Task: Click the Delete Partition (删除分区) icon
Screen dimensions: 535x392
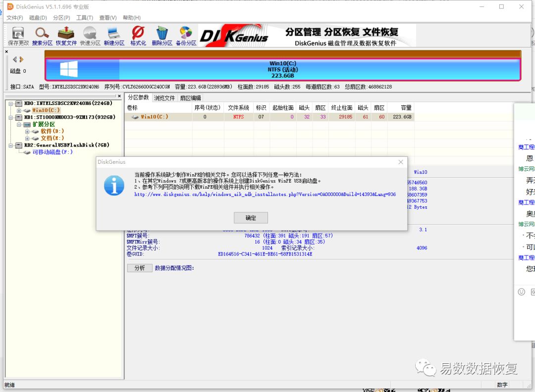Action: pyautogui.click(x=162, y=36)
